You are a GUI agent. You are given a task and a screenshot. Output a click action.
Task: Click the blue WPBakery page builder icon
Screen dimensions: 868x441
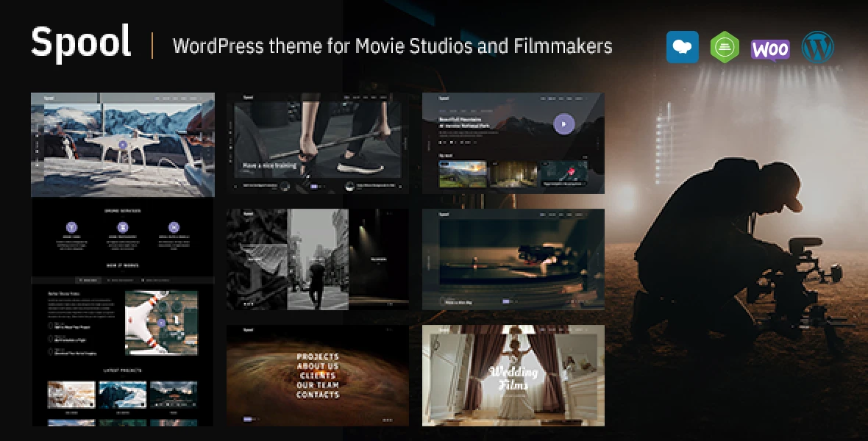coord(683,47)
